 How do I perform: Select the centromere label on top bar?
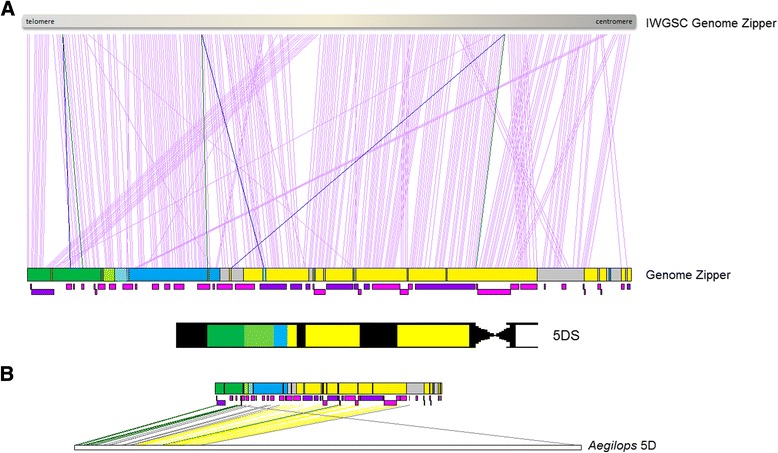(x=609, y=21)
